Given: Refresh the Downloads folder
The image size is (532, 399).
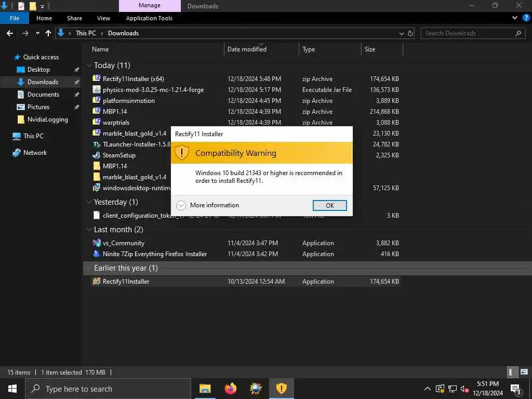Looking at the screenshot, I should [410, 33].
